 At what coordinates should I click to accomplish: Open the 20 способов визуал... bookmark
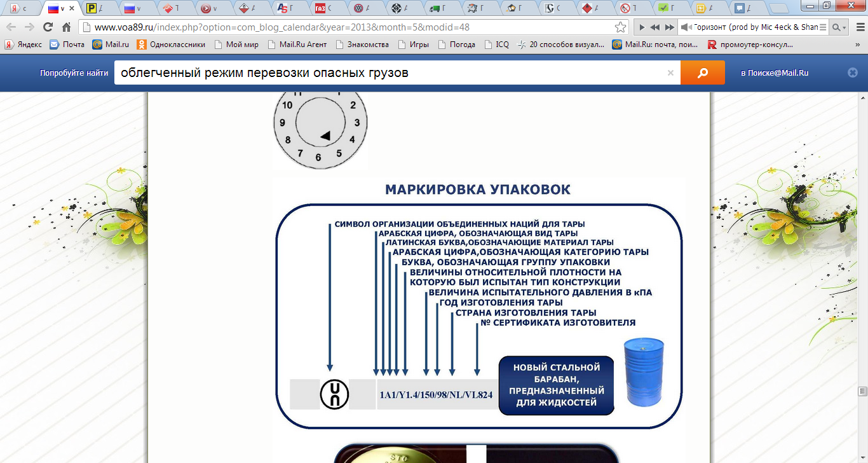pos(561,45)
